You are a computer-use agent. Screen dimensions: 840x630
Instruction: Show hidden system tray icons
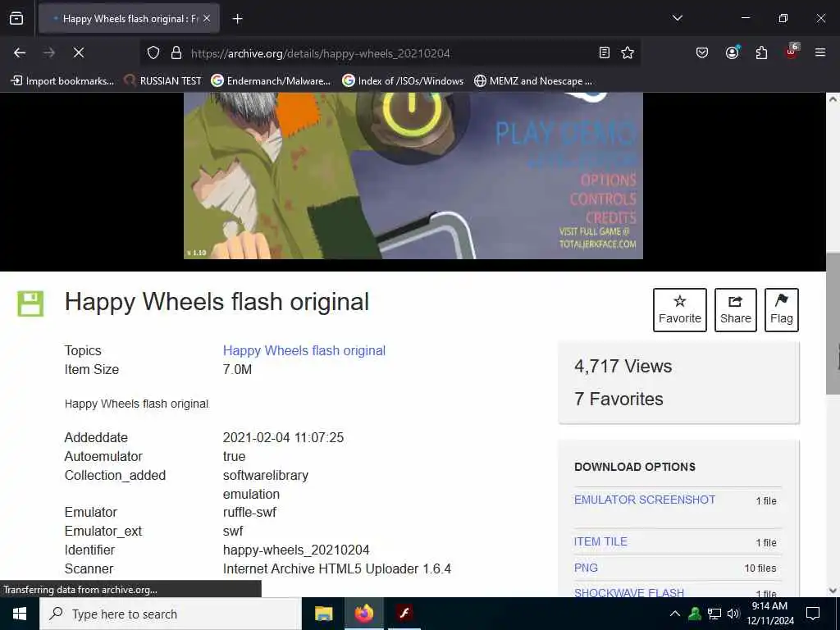point(675,614)
